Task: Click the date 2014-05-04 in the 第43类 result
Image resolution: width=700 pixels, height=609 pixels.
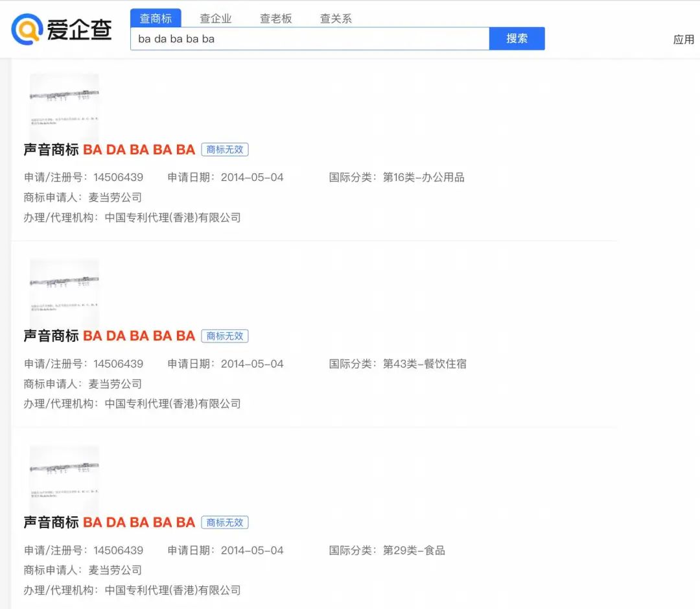Action: click(x=252, y=363)
